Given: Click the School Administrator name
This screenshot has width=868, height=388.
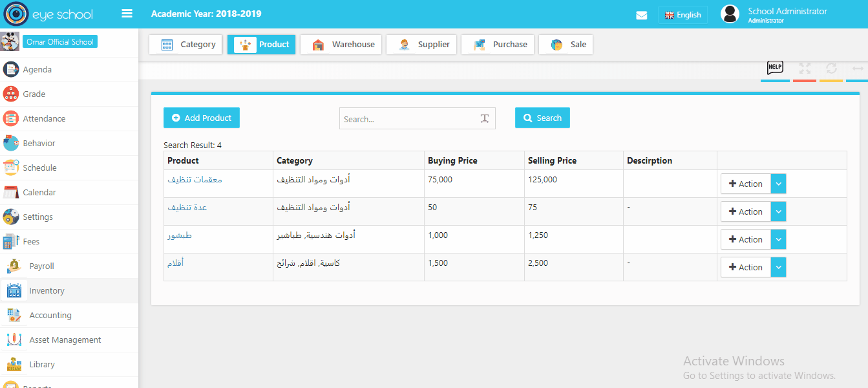Looking at the screenshot, I should point(787,11).
